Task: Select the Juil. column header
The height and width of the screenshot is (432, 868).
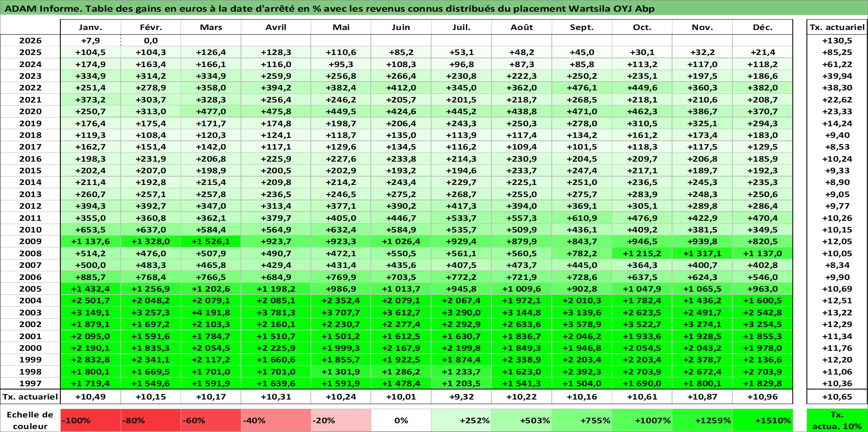Action: click(461, 27)
